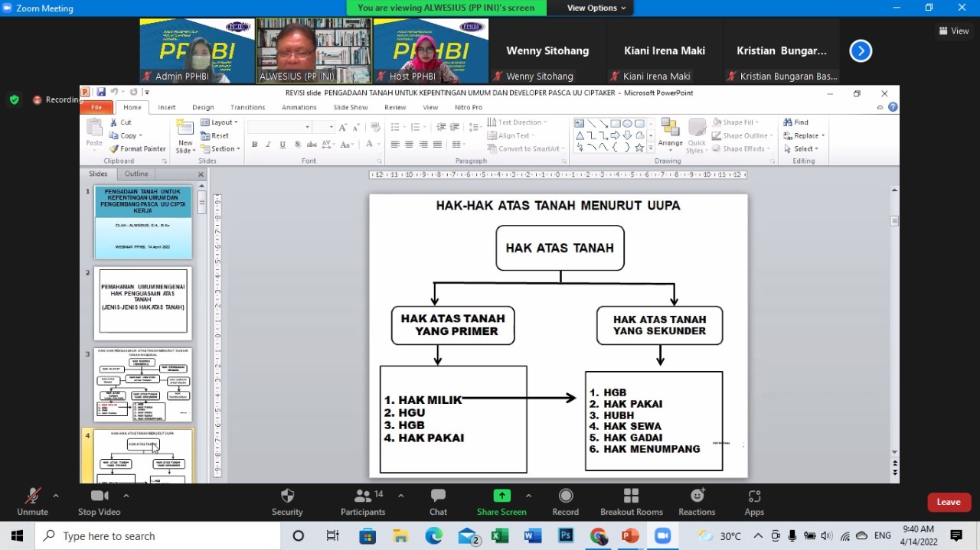Select the Right Arrow shape in gallery
This screenshot has height=550, width=980.
(615, 136)
